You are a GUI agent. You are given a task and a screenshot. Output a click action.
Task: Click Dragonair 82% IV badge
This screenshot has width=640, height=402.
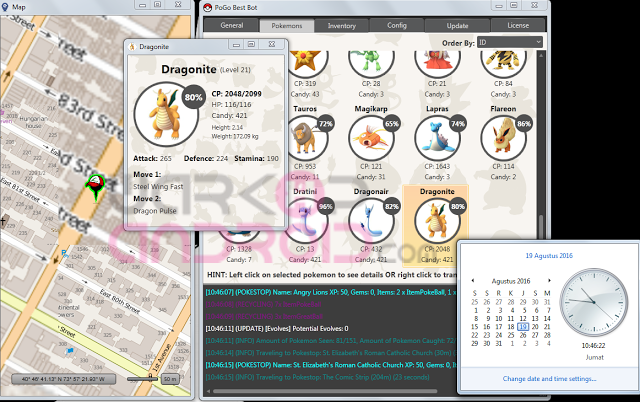click(x=391, y=207)
